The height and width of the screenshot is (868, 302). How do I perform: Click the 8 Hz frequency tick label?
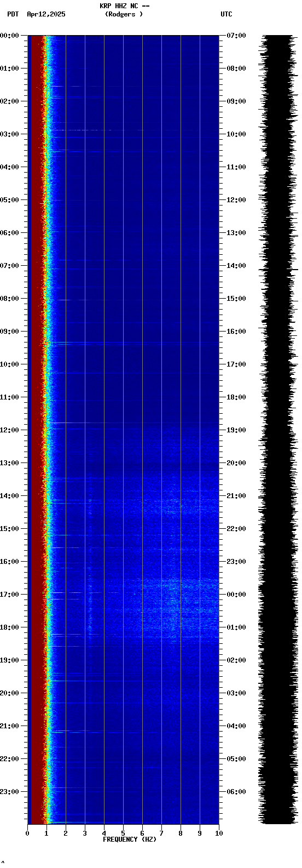point(181,833)
